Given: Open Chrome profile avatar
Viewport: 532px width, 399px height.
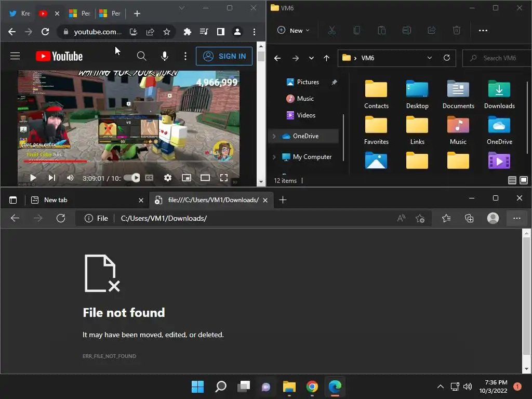Looking at the screenshot, I should pos(237,32).
